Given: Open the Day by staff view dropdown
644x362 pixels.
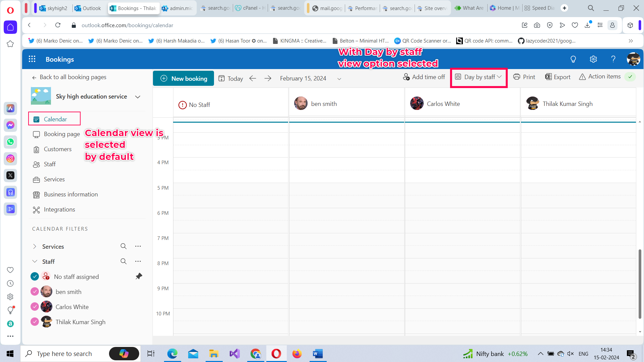Looking at the screenshot, I should [479, 77].
